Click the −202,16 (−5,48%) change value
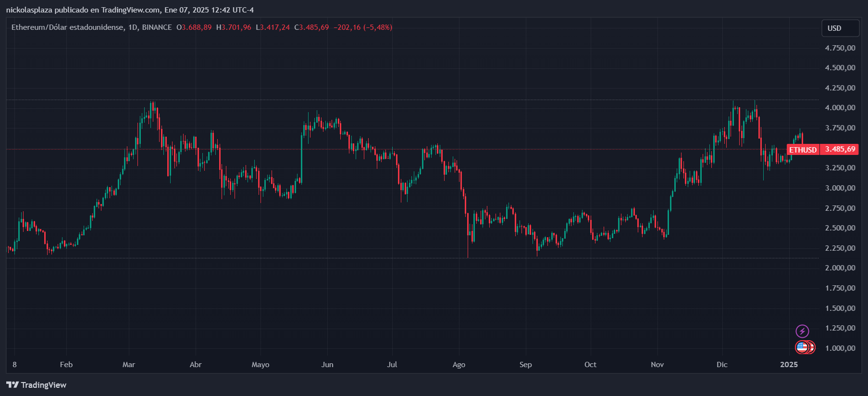Screen dimensions: 868x396 point(363,27)
